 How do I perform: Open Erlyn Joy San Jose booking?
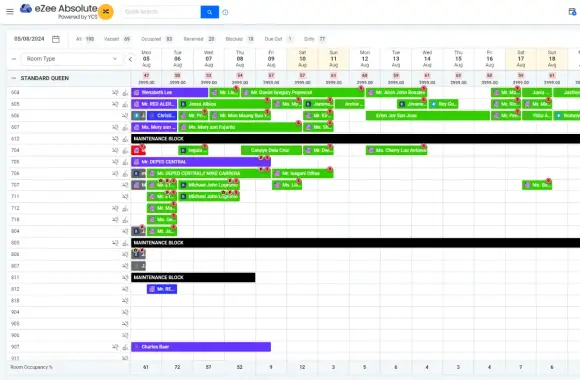tap(428, 115)
